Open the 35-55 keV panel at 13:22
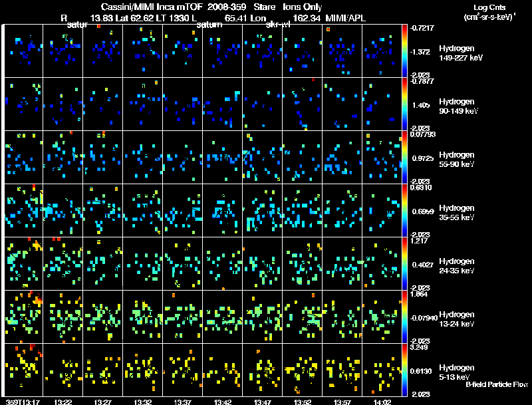 click(63, 210)
